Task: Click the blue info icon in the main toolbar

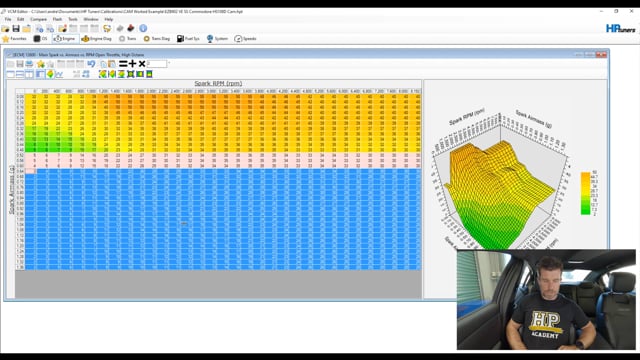Action: click(x=143, y=28)
